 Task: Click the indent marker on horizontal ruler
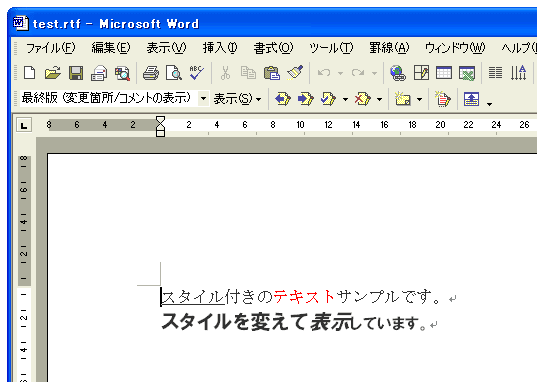click(x=160, y=126)
